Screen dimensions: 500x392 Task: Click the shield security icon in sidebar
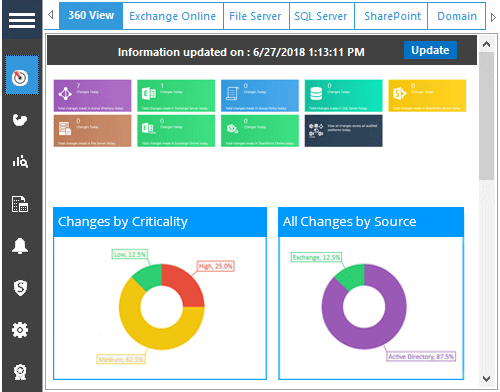point(20,288)
